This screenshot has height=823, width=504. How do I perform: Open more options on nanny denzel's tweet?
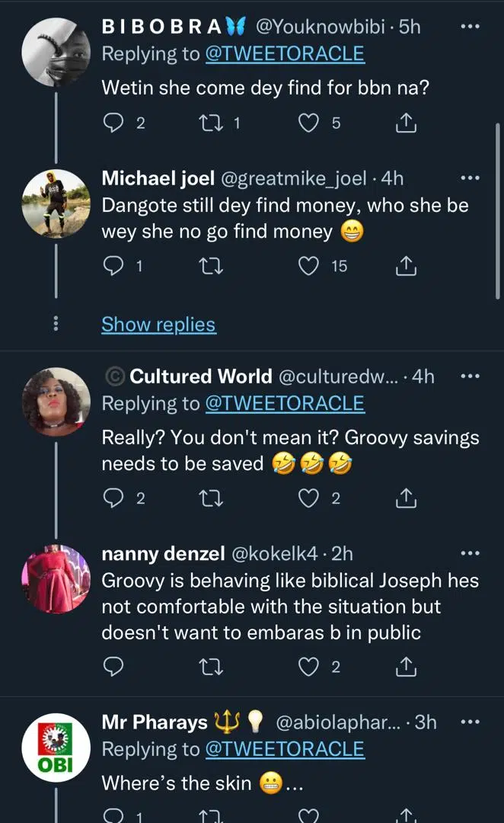[x=471, y=553]
